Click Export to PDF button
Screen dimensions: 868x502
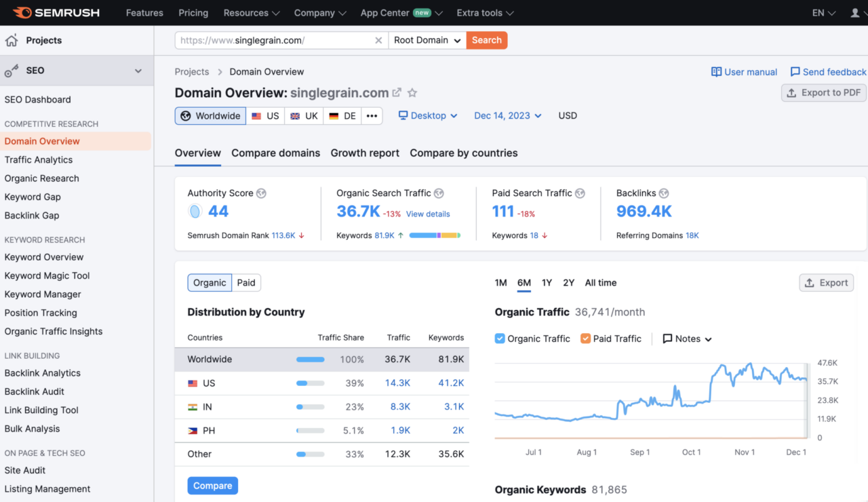(x=824, y=93)
